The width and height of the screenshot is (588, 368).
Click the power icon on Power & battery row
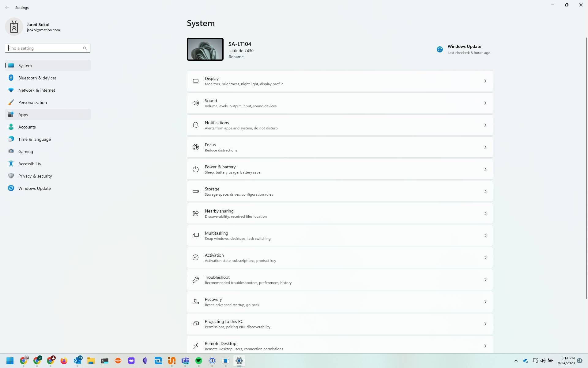196,169
